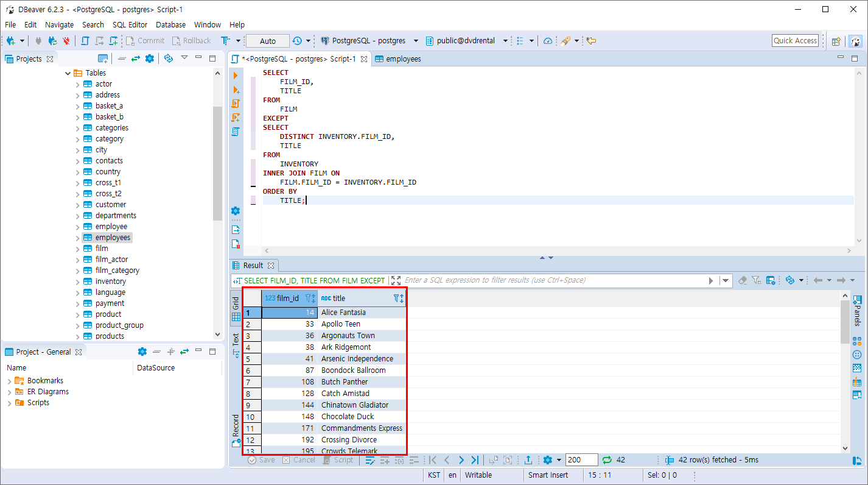Screen dimensions: 868x485
Task: Click the Quick Access box
Action: 795,40
